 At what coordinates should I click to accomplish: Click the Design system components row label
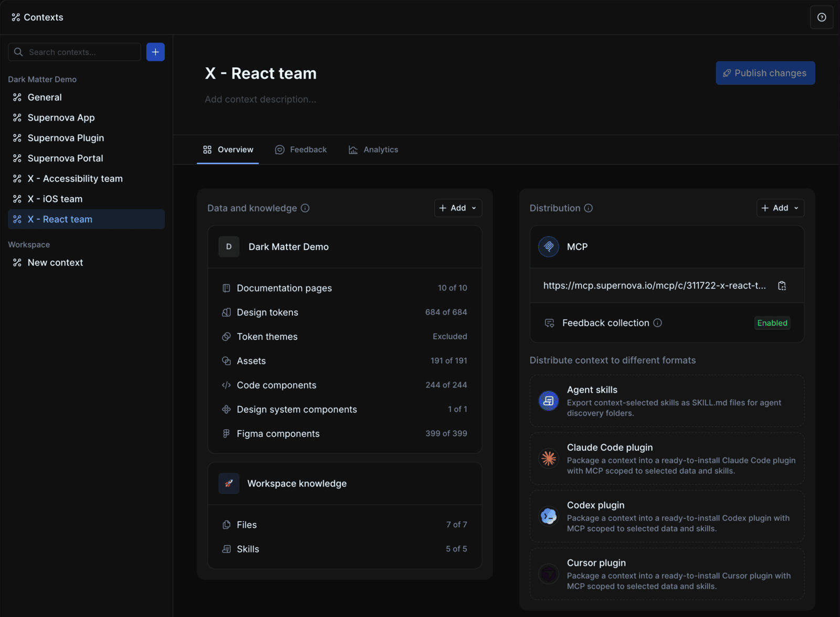[x=297, y=409]
